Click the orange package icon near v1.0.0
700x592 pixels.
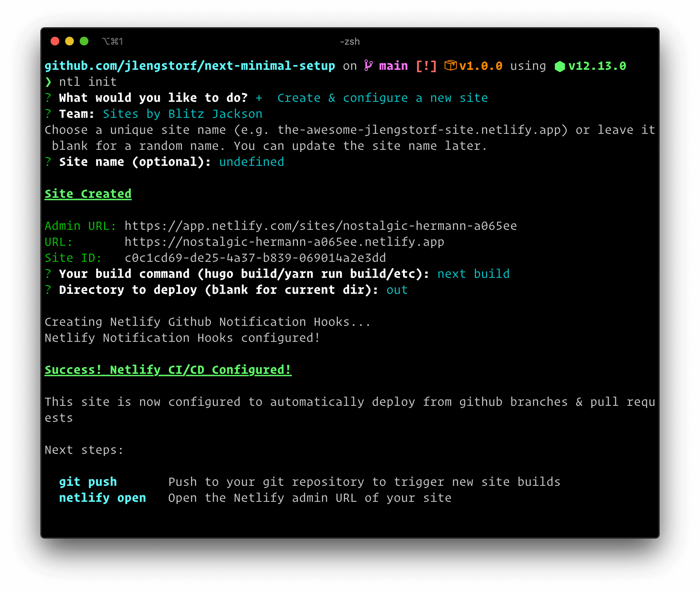point(451,65)
